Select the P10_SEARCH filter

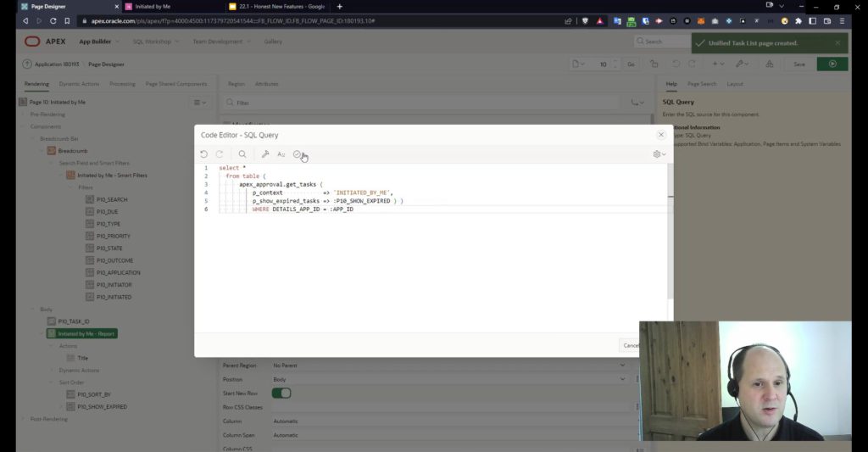point(112,200)
